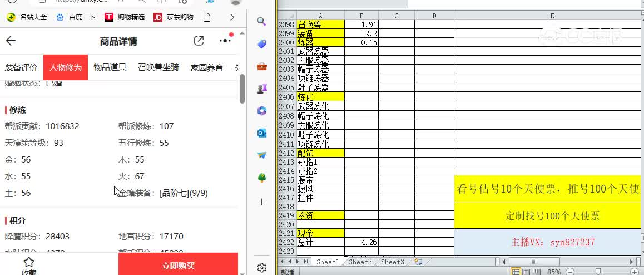This screenshot has height=275, width=644.
Task: Click Excel horizontal scrollbar thumb
Action: click(x=534, y=262)
